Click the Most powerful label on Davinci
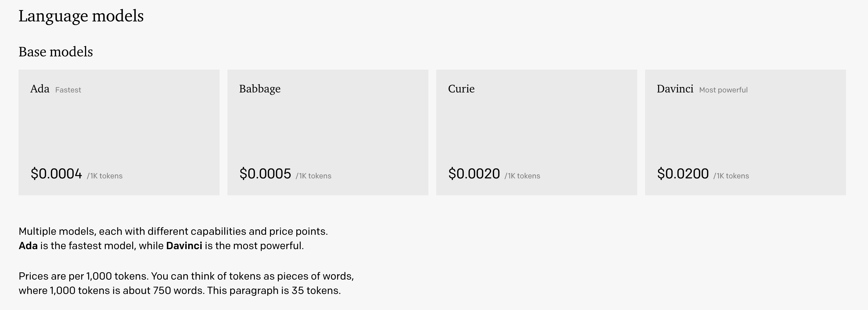868x310 pixels. coord(723,90)
